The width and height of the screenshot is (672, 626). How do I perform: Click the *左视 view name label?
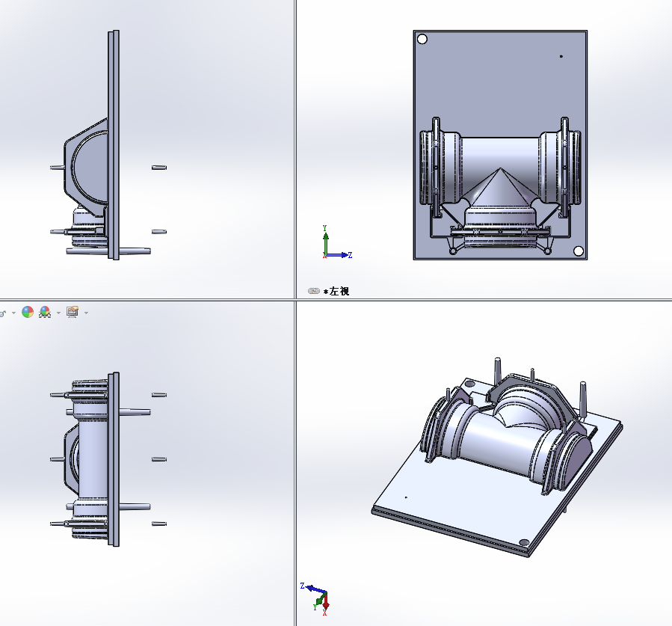coord(336,291)
